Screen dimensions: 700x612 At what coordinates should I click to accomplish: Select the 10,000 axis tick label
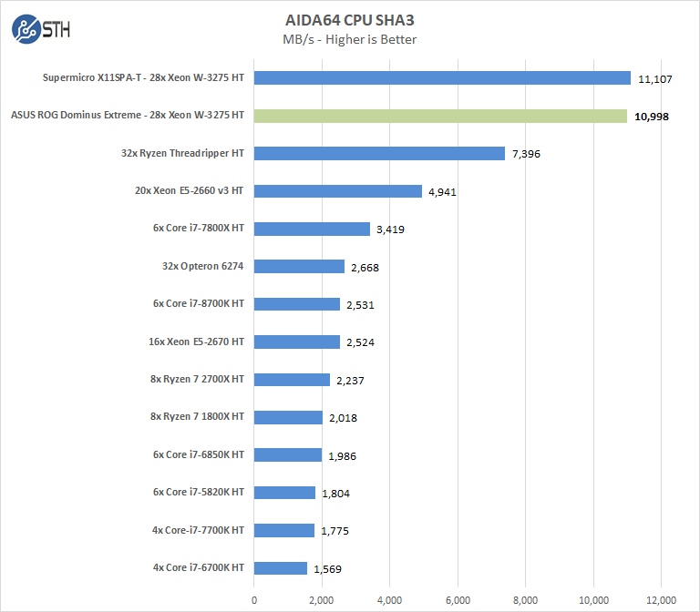coord(593,600)
